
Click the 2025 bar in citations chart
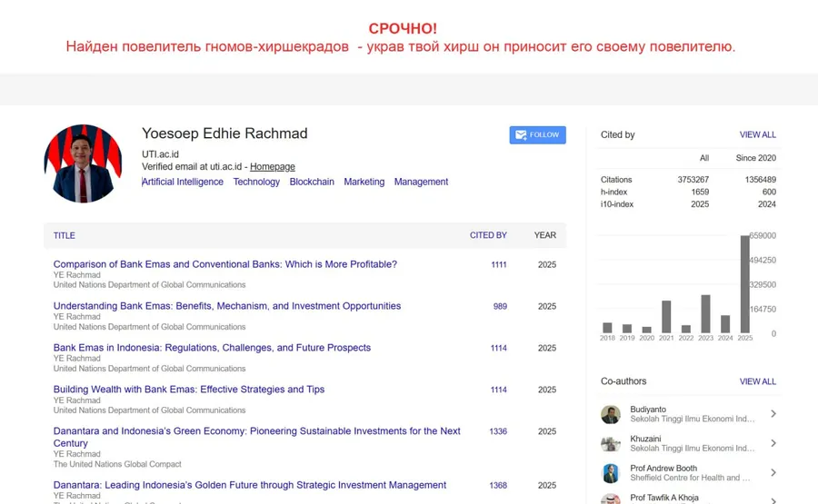pos(744,284)
